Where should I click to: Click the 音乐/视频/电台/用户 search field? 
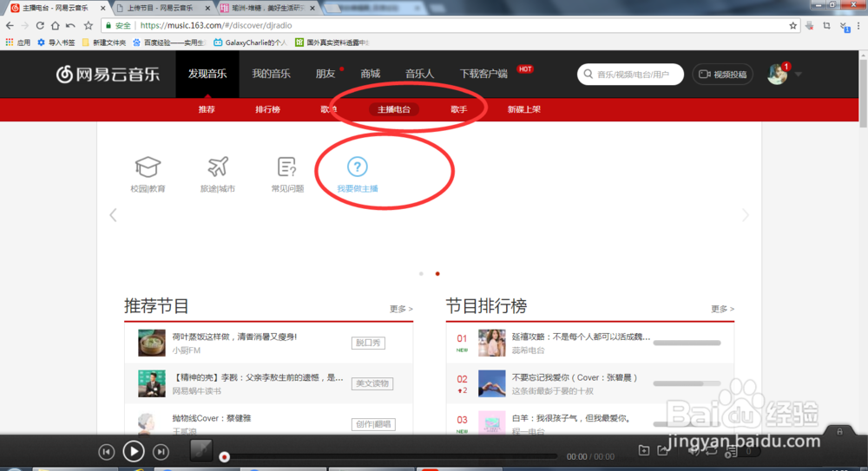(x=630, y=75)
